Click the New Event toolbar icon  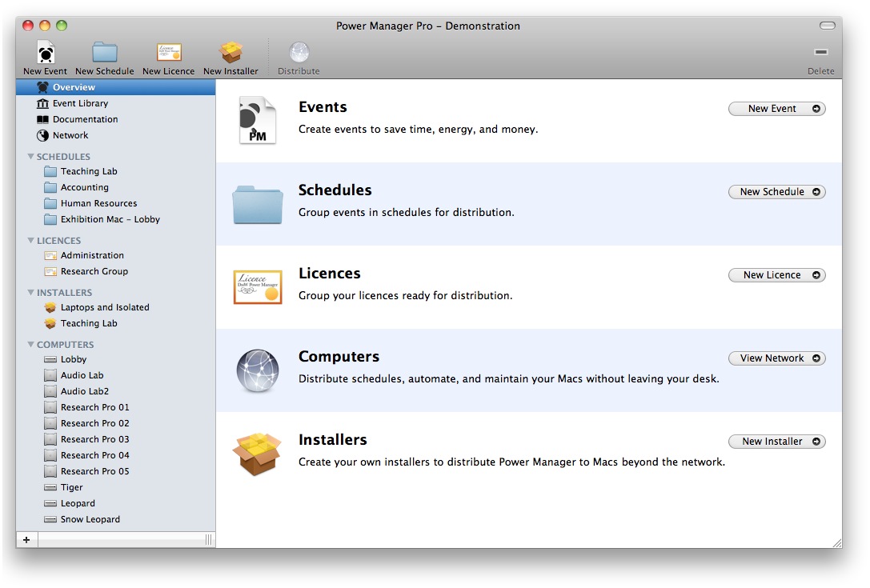[46, 53]
